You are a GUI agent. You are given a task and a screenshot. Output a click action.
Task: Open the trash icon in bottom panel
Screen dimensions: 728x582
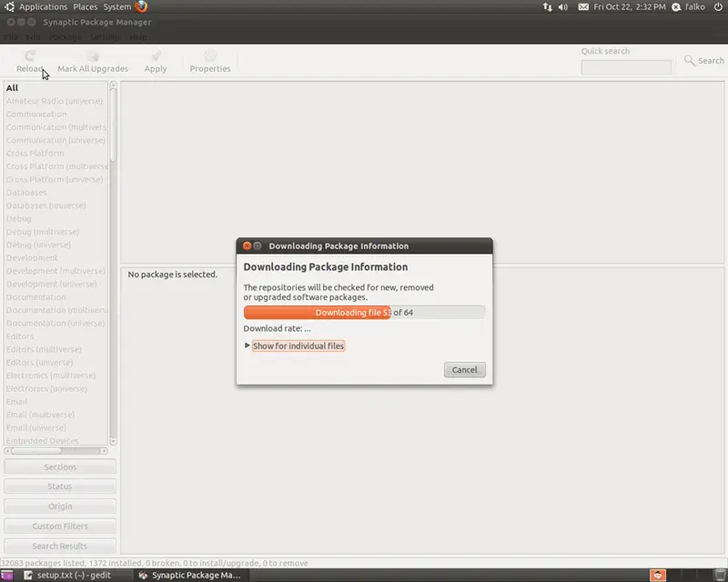point(720,576)
